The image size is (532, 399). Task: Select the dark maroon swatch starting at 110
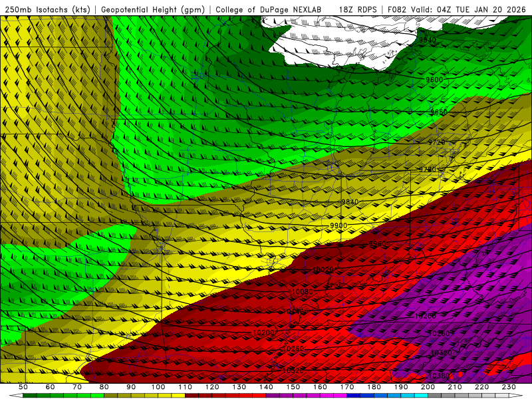[192, 396]
